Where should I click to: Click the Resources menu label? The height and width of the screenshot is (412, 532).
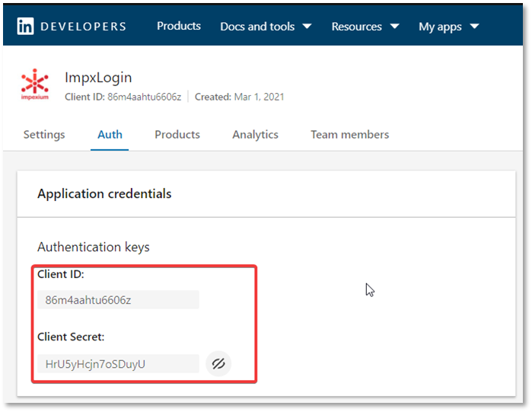pos(357,27)
